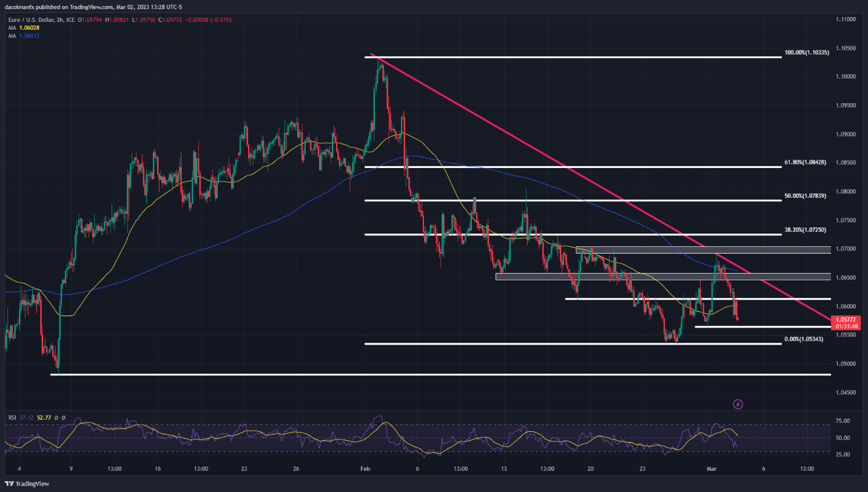
Task: Click the 20 date on time axis
Action: pos(590,469)
